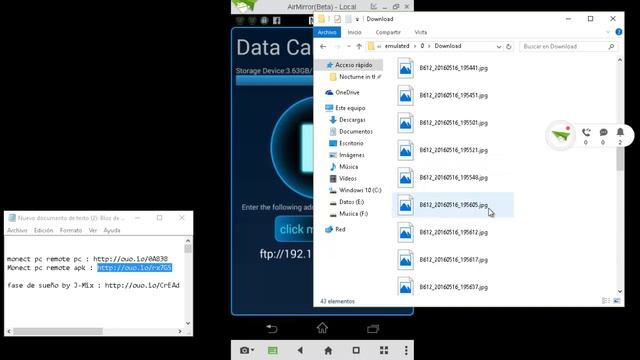This screenshot has width=640, height=360.
Task: Open Archivo menu in Notepad
Action: coord(17,230)
